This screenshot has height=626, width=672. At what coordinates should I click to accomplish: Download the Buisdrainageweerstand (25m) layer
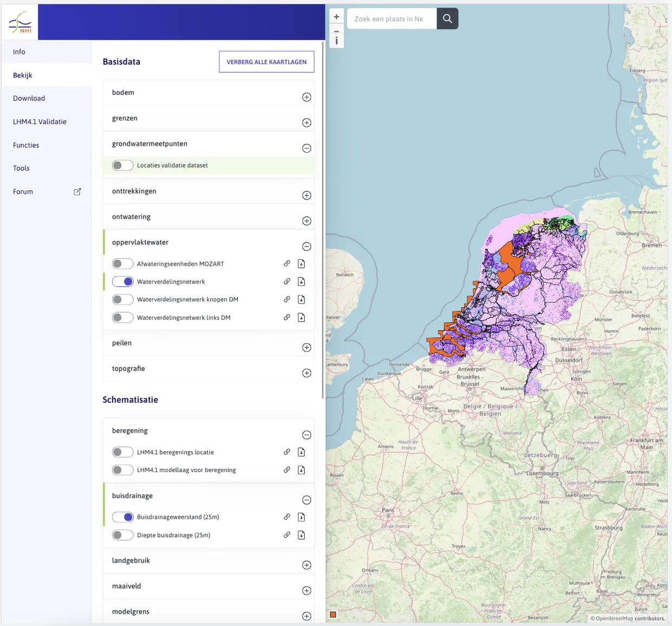pos(301,517)
